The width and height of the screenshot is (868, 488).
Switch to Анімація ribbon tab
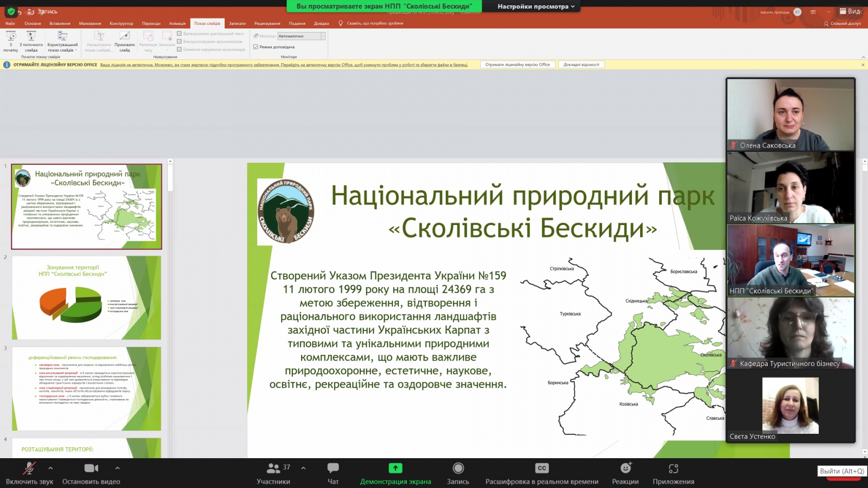[x=177, y=23]
